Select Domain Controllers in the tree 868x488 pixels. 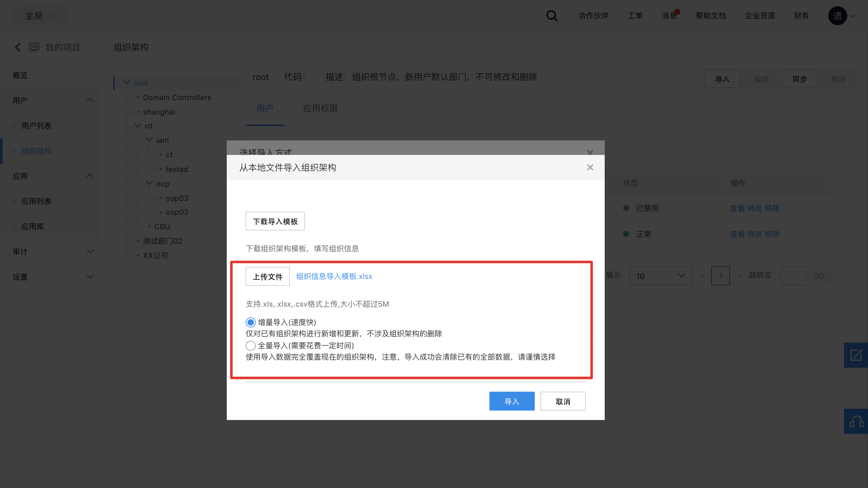click(177, 97)
